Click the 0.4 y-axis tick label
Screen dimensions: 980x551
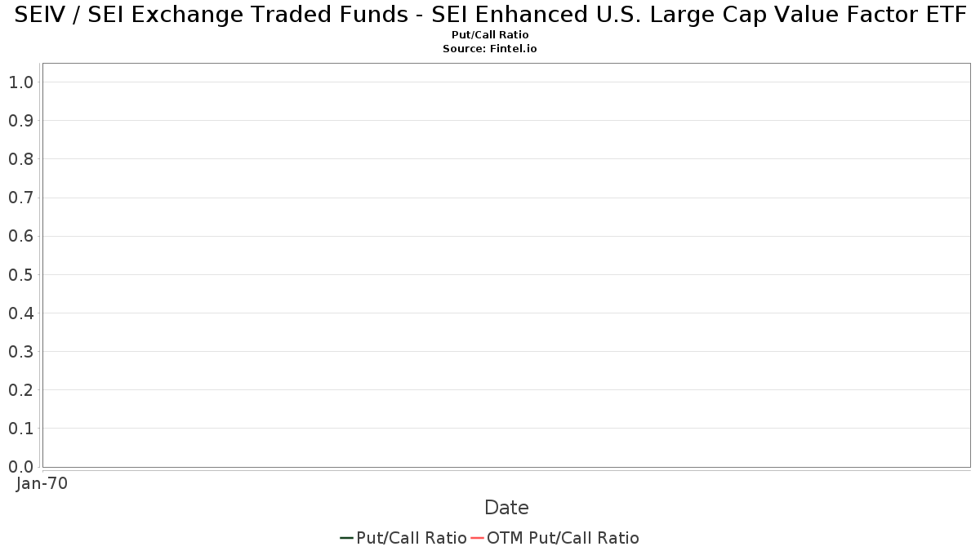pos(20,313)
